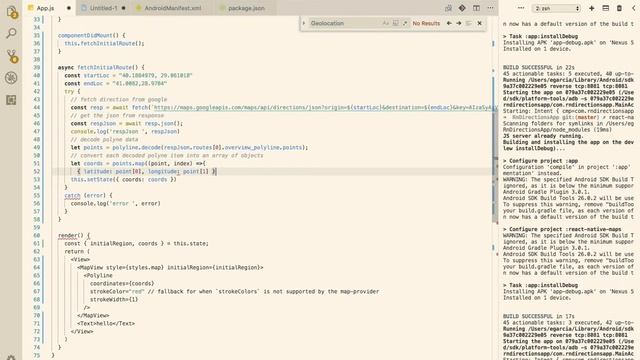
Task: Focus the find input containing Geolocation
Action: 345,23
